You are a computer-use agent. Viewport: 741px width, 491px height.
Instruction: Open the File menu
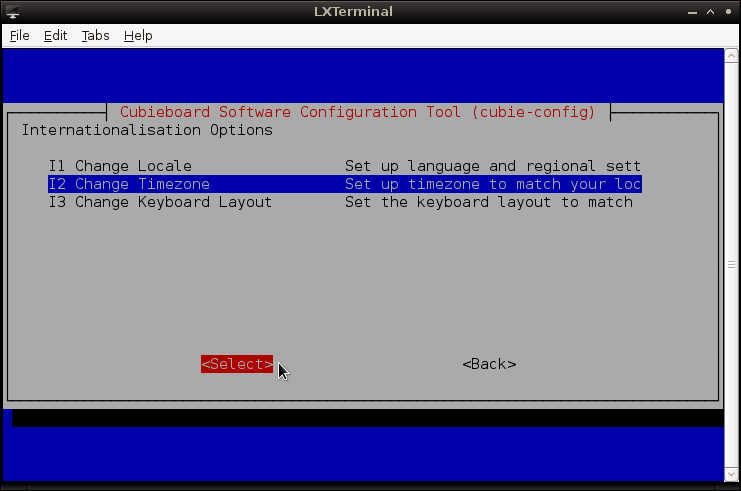(x=20, y=35)
